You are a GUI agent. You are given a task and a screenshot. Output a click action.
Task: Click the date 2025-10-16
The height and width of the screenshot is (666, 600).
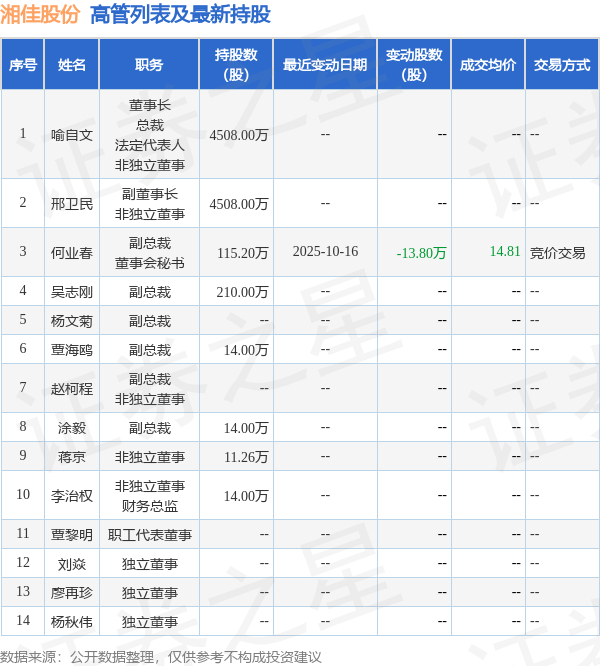tap(325, 251)
